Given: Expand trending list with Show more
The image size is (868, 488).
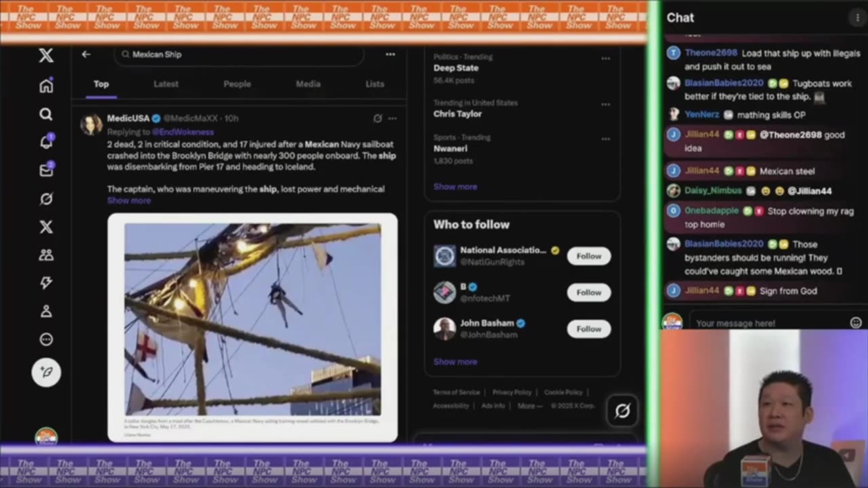Looking at the screenshot, I should (x=455, y=186).
